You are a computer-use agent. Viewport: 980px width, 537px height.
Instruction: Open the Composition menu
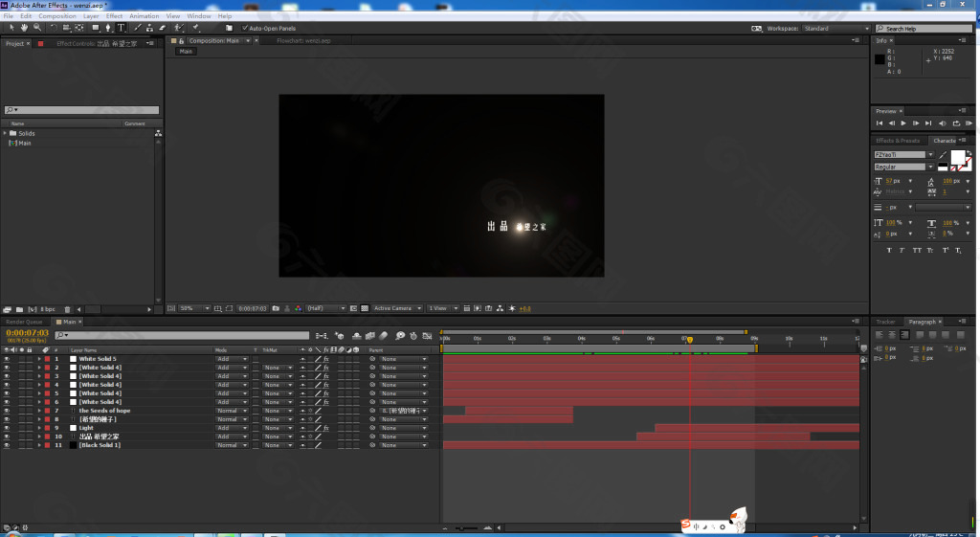tap(57, 15)
